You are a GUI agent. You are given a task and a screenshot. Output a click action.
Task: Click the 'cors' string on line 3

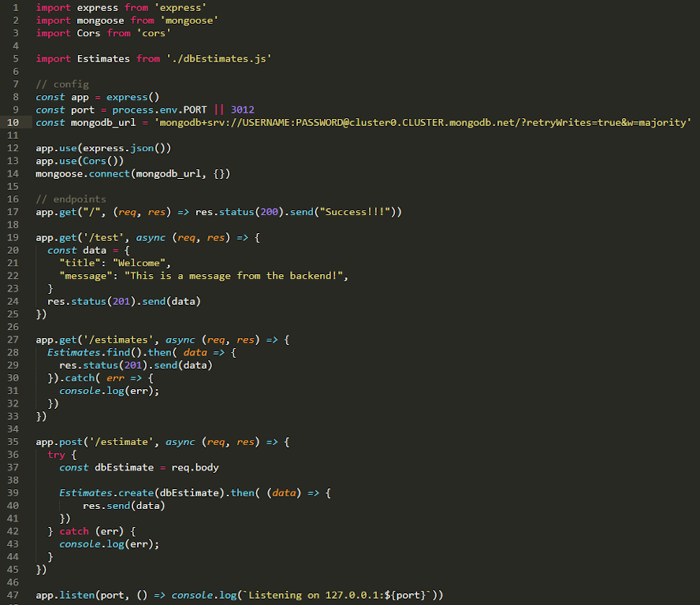point(154,33)
